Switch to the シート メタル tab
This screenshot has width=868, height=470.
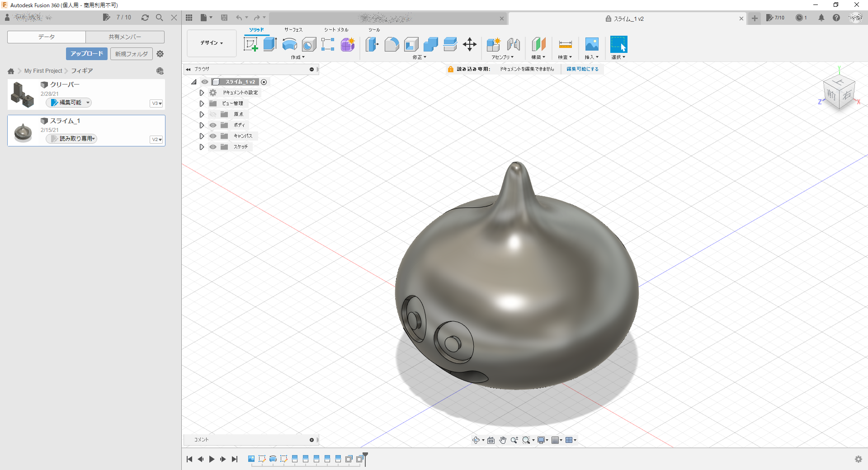click(x=336, y=30)
